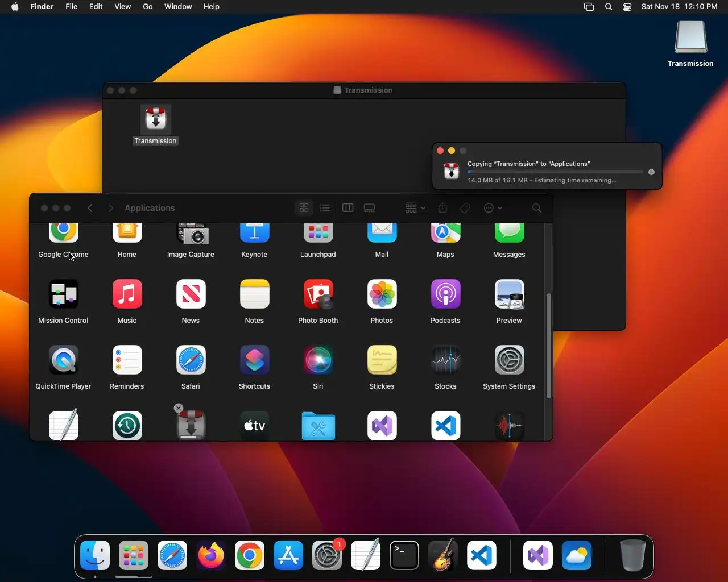Select blue Visual Studio Code icon in Applications
Viewport: 728px width, 582px height.
[x=445, y=426]
